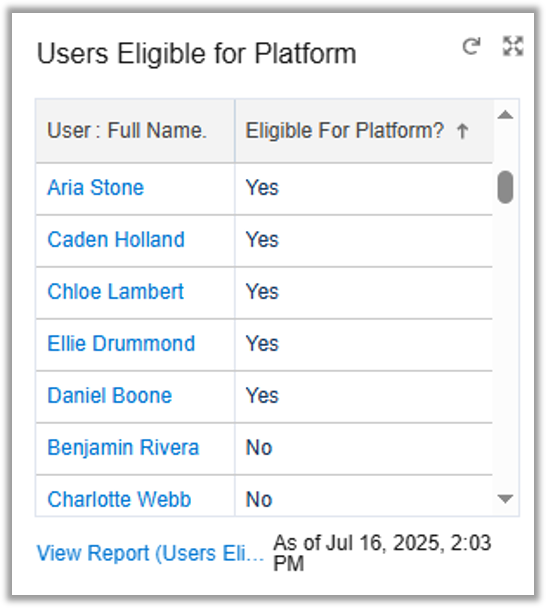Select the Ellie Drummond link

(121, 344)
